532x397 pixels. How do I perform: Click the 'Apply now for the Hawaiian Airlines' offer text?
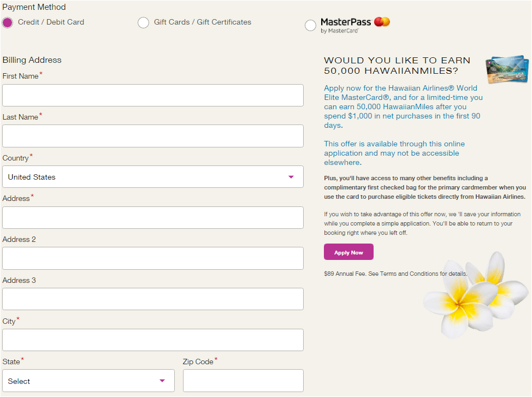(x=403, y=106)
